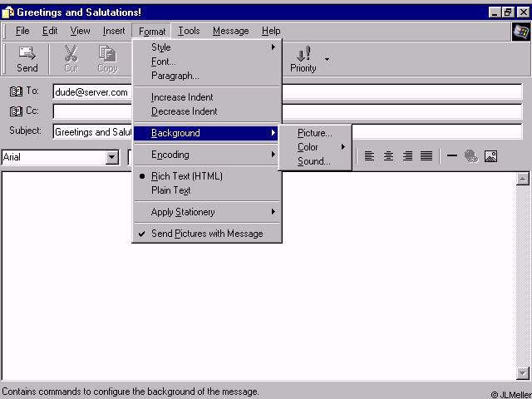
Task: Open the Arial font dropdown
Action: [x=111, y=157]
